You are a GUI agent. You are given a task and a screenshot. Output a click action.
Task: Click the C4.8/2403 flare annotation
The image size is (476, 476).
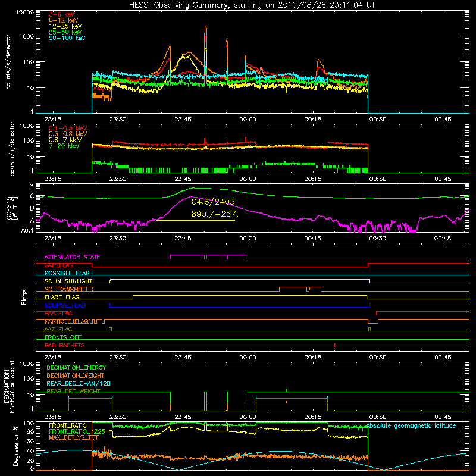pos(213,202)
